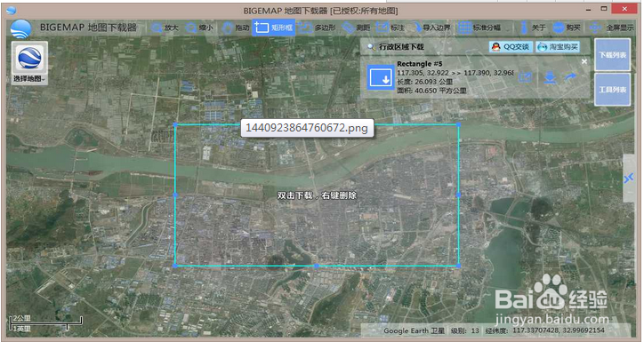Click the 双击下载，右键删除 hint text
Image resolution: width=644 pixels, height=342 pixels.
tap(317, 195)
